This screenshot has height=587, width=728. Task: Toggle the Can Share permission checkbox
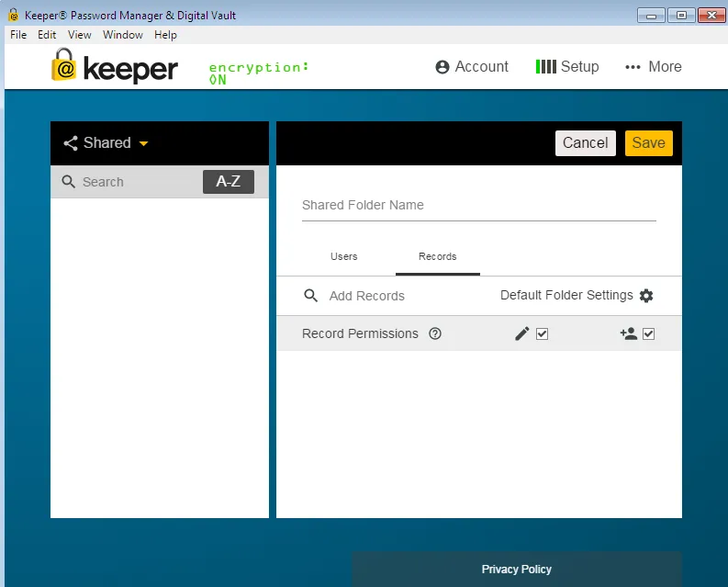tap(649, 333)
